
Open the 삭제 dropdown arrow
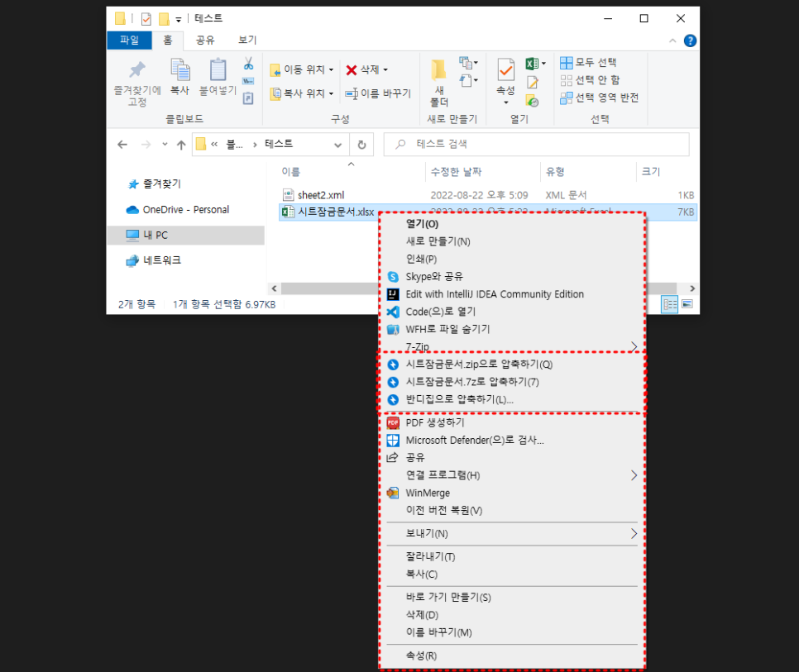pyautogui.click(x=385, y=69)
